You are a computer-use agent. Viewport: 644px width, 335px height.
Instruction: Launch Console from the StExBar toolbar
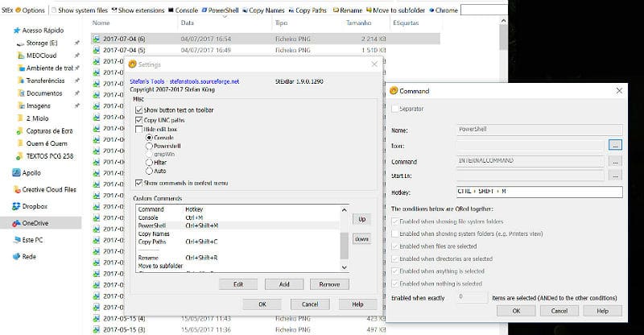click(183, 10)
